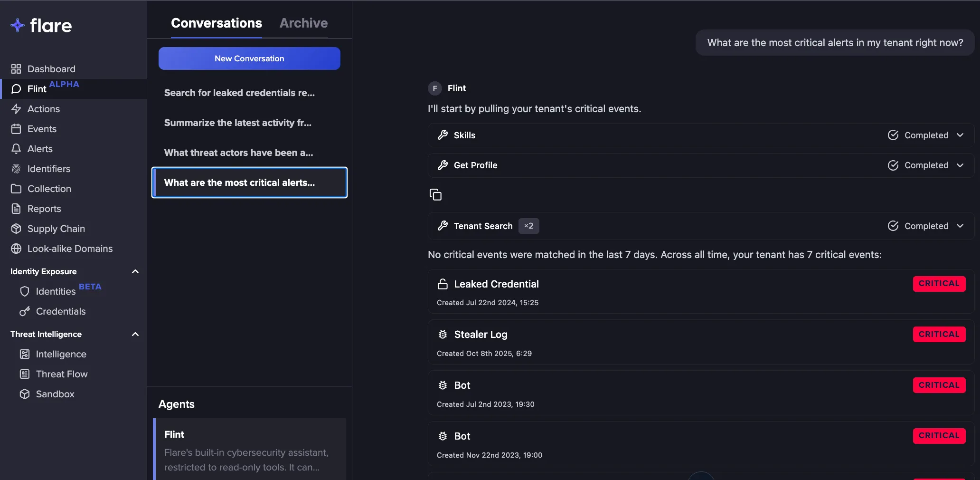980x480 pixels.
Task: Expand the Skills tool step chevron
Action: (x=960, y=135)
